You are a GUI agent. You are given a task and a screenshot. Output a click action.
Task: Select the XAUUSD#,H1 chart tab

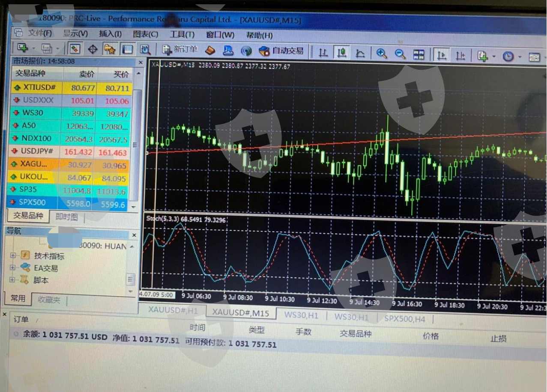pos(173,310)
